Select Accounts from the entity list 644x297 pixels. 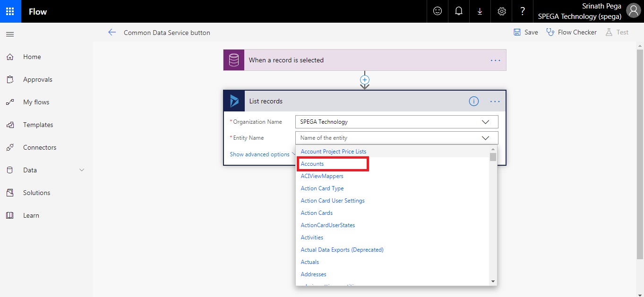point(312,164)
